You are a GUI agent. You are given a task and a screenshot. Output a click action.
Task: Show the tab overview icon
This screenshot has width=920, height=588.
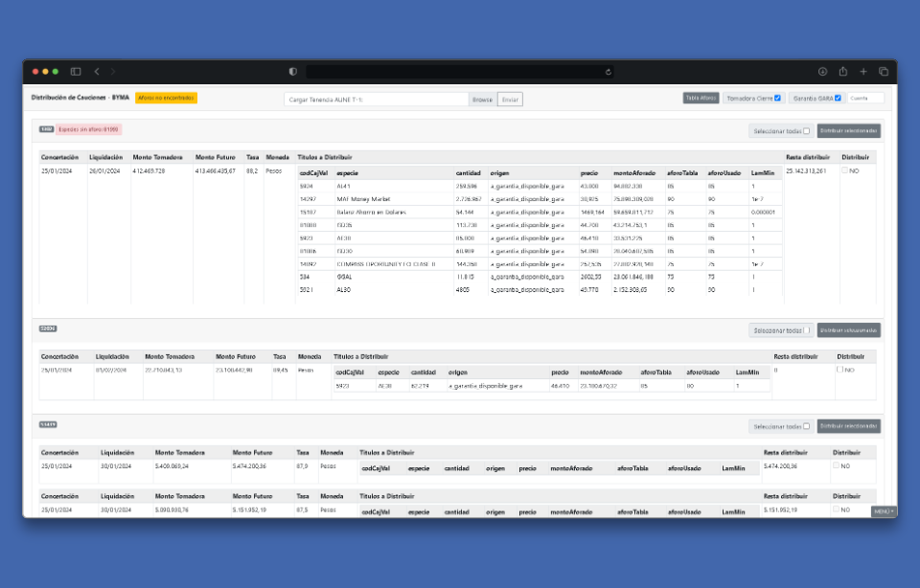[x=884, y=72]
